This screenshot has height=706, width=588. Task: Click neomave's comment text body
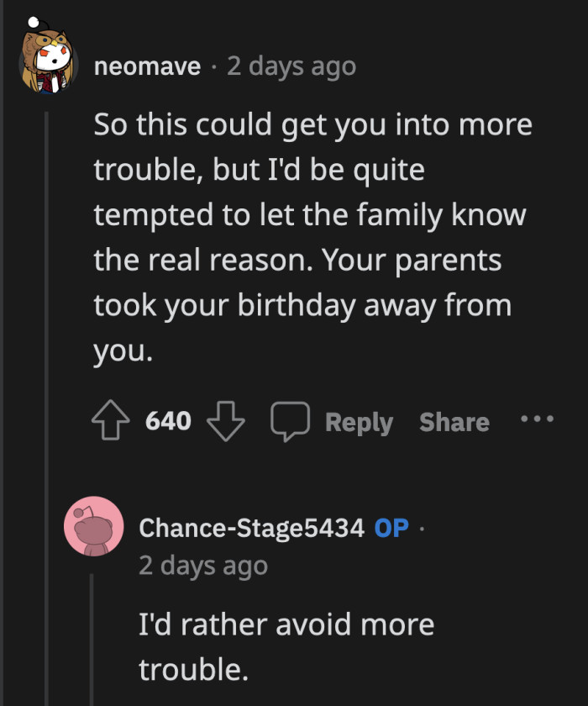click(311, 235)
